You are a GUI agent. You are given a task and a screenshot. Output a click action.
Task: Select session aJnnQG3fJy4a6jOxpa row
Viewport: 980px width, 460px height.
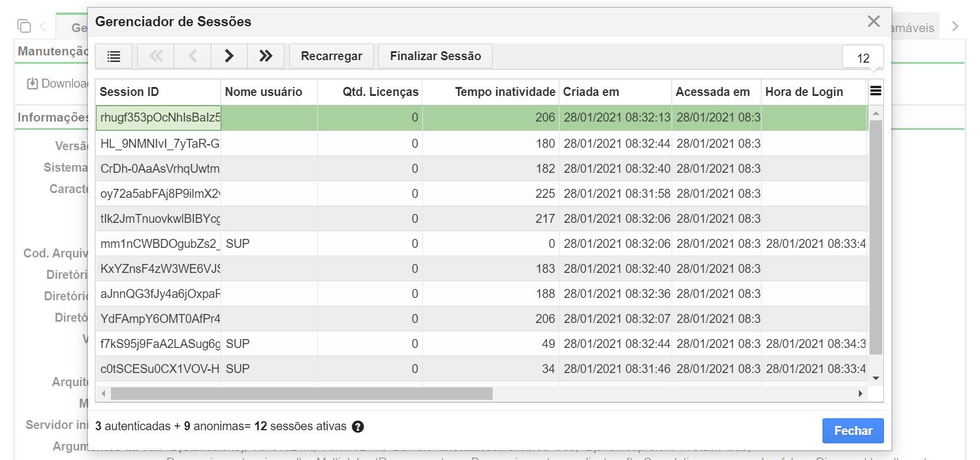click(481, 294)
